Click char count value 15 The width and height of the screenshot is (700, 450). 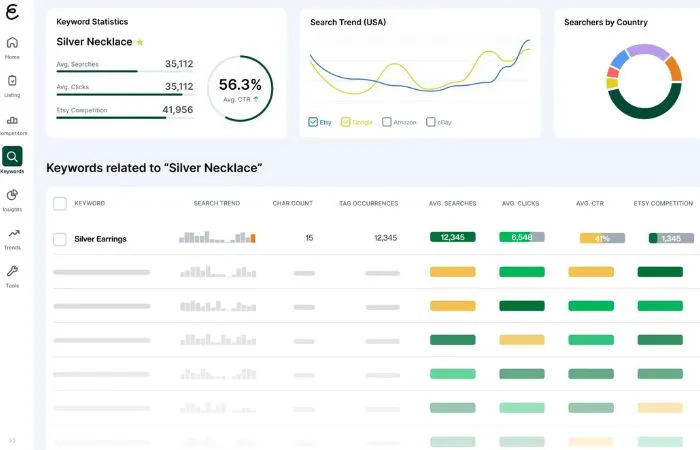(x=309, y=238)
